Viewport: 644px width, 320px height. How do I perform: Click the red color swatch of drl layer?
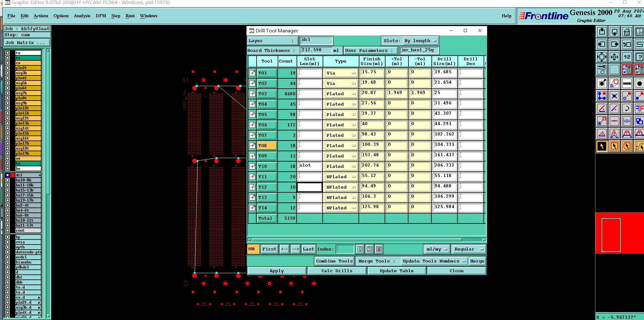pyautogui.click(x=13, y=175)
